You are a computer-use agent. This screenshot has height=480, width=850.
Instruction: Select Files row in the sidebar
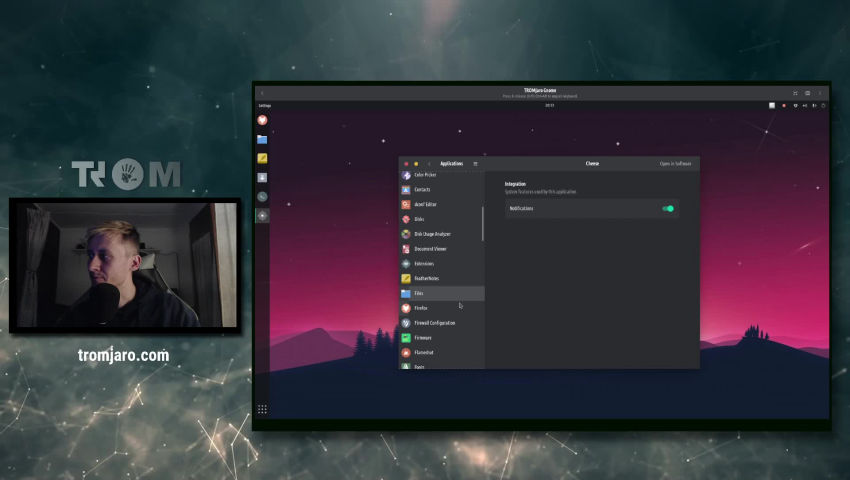[419, 293]
